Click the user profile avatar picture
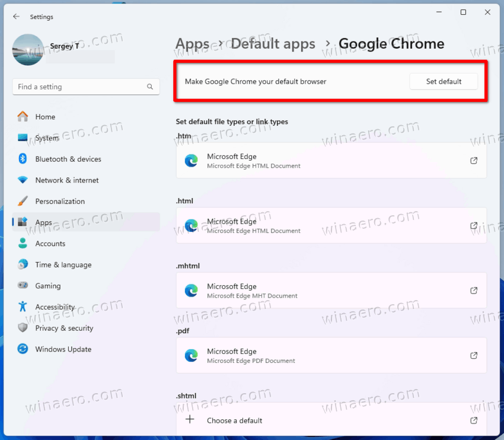Image resolution: width=504 pixels, height=440 pixels. pos(28,49)
